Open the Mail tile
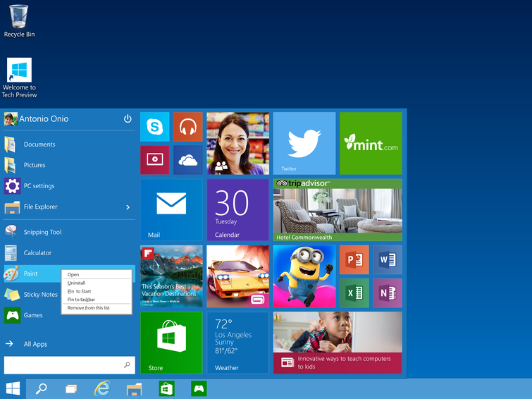This screenshot has height=399, width=532. point(171,210)
